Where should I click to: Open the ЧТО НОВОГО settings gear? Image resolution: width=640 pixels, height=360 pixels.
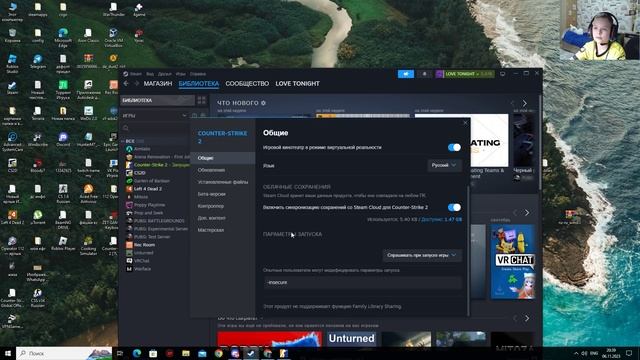point(263,103)
